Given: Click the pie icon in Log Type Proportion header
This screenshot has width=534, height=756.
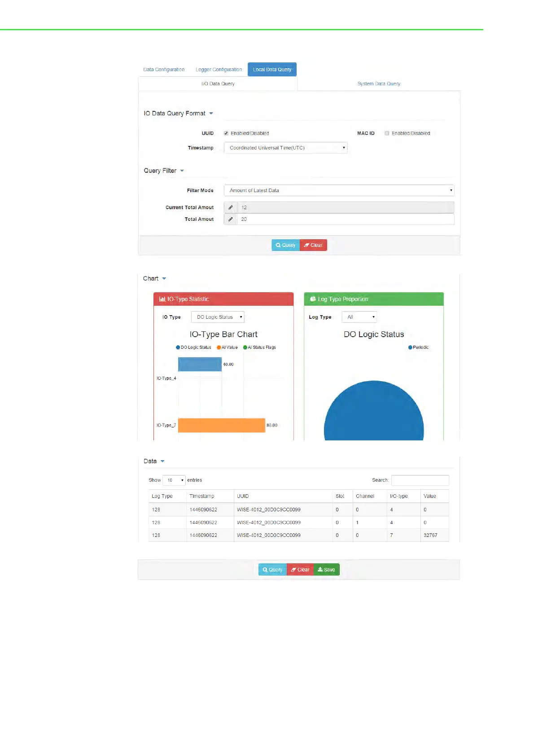Looking at the screenshot, I should click(313, 299).
